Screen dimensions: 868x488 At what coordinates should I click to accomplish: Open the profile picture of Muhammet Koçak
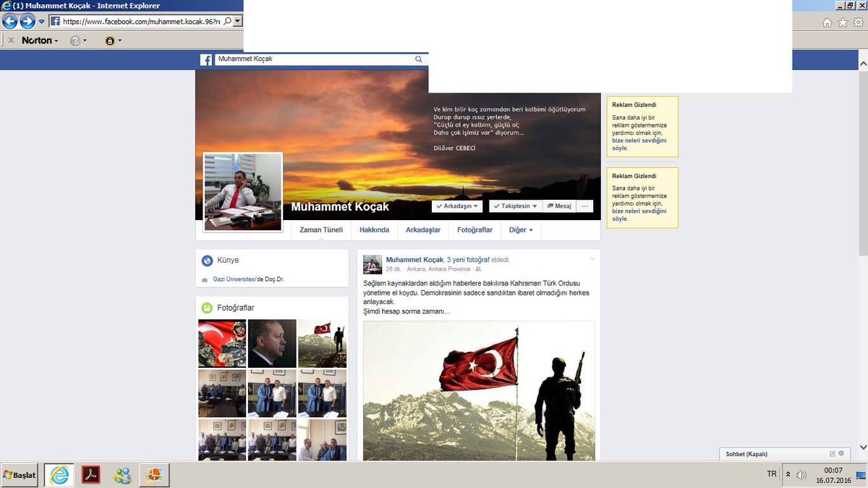pos(242,192)
